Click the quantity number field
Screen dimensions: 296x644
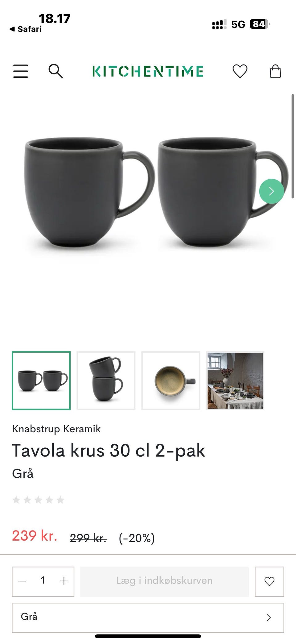(x=43, y=581)
